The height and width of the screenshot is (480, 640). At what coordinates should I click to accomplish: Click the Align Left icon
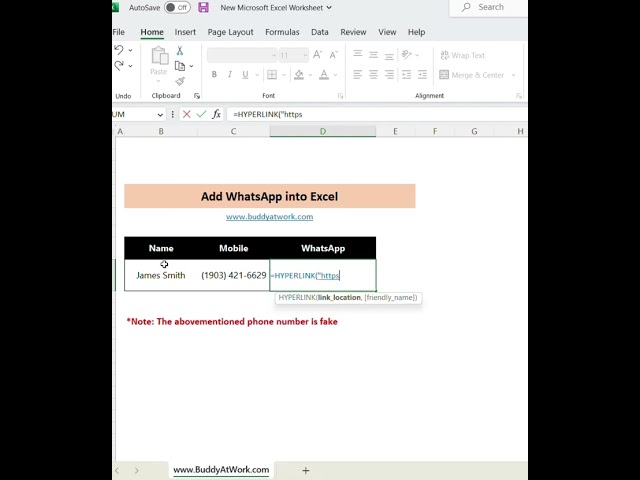358,74
